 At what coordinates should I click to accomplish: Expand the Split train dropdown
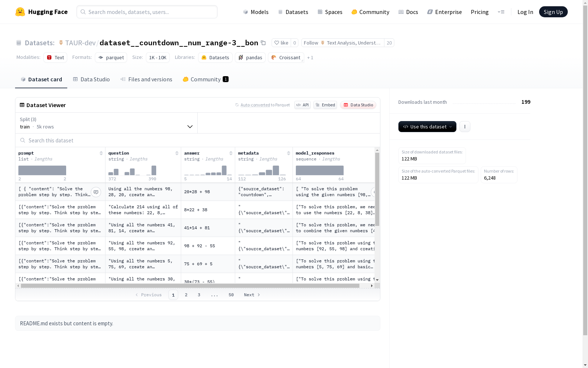[x=107, y=123]
